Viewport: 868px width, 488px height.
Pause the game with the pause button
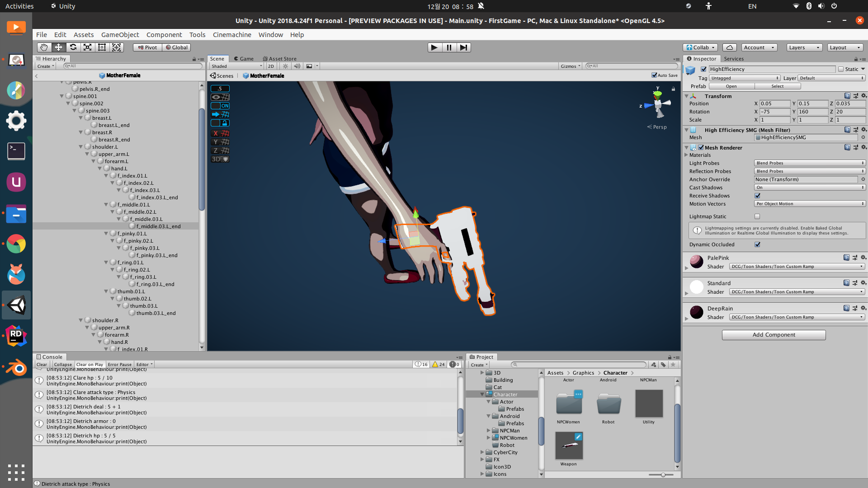449,47
